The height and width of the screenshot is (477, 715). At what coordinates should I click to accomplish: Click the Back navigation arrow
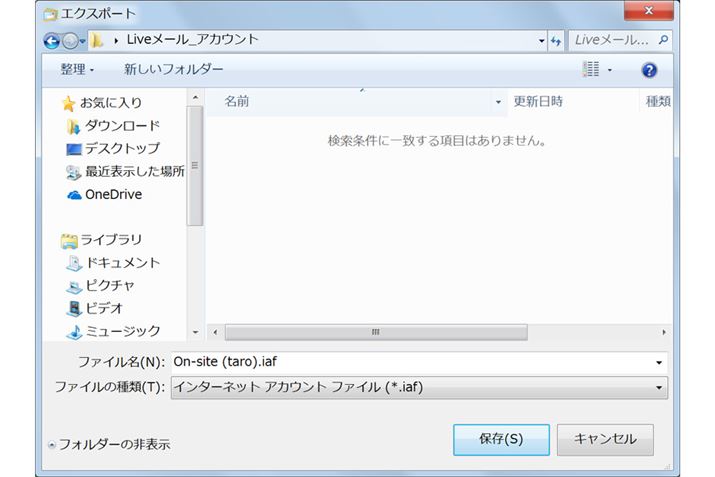point(52,41)
